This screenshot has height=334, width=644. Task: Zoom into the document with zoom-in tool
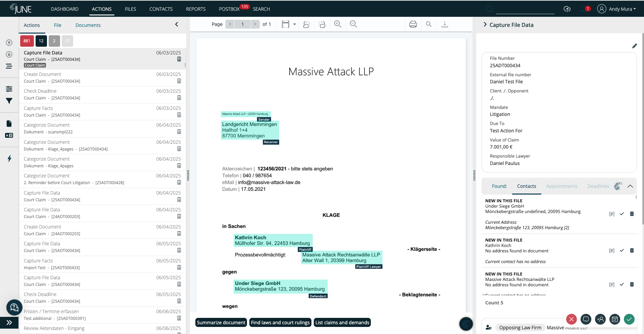[x=338, y=24]
